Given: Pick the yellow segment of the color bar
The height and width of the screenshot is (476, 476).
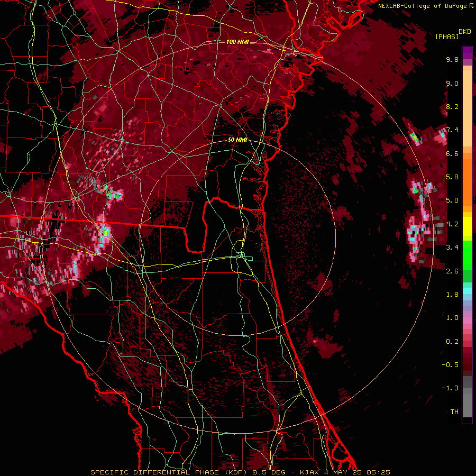Looking at the screenshot, I should point(467,226).
